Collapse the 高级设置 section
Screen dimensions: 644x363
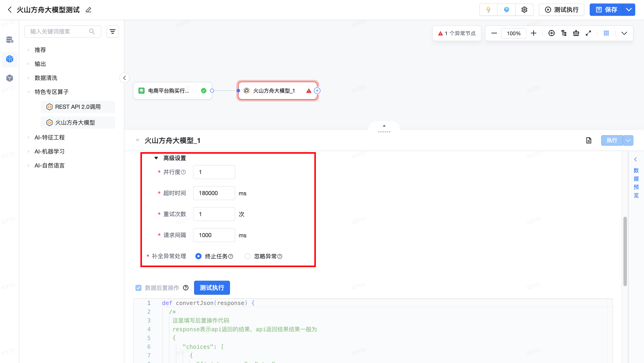tap(156, 158)
